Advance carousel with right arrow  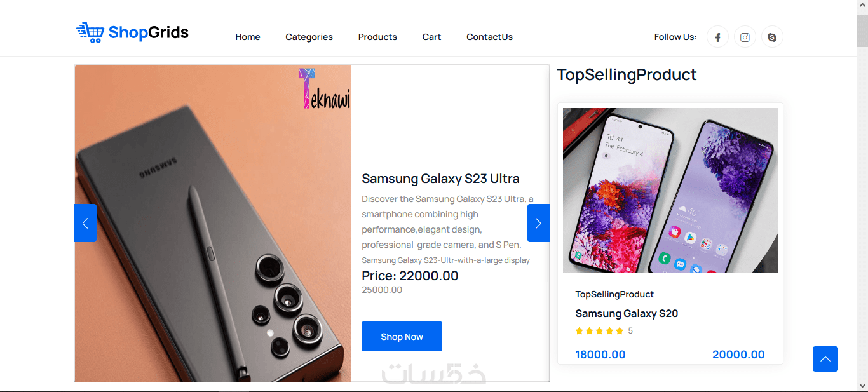[538, 223]
